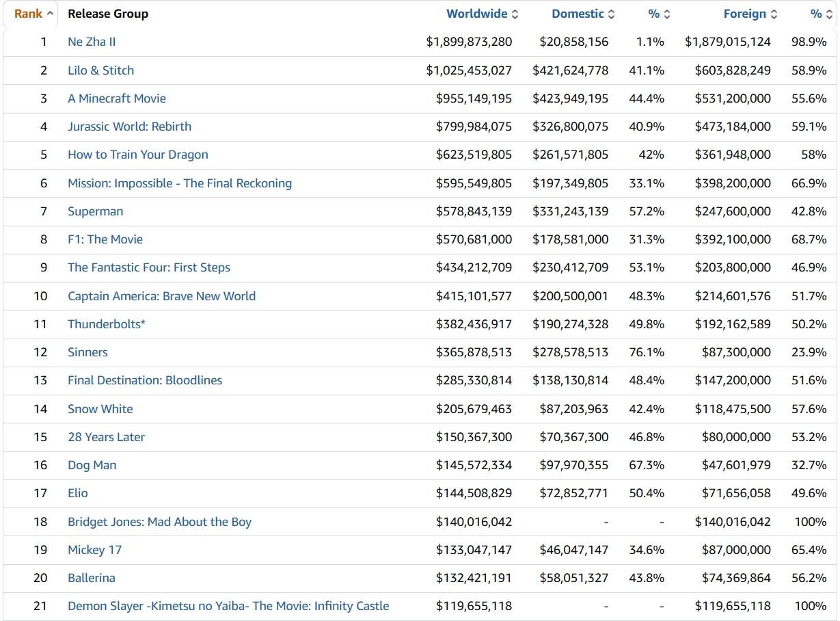This screenshot has width=840, height=621.
Task: Open the Elio link
Action: 78,493
